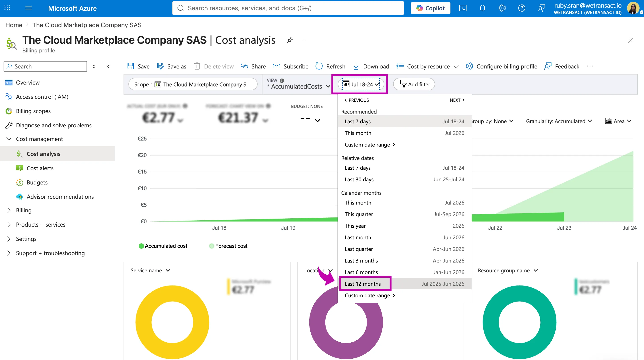Open Cost by resource dropdown

pyautogui.click(x=428, y=66)
